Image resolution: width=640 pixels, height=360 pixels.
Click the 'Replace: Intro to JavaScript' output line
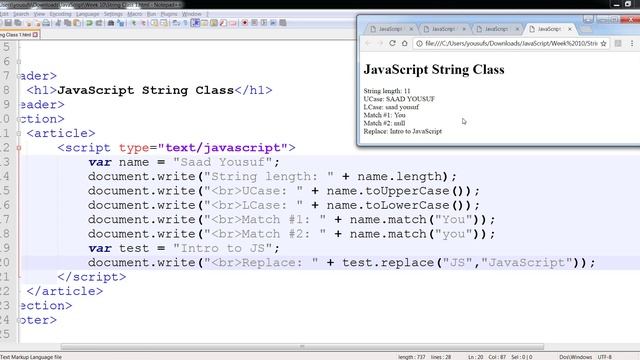tap(402, 131)
